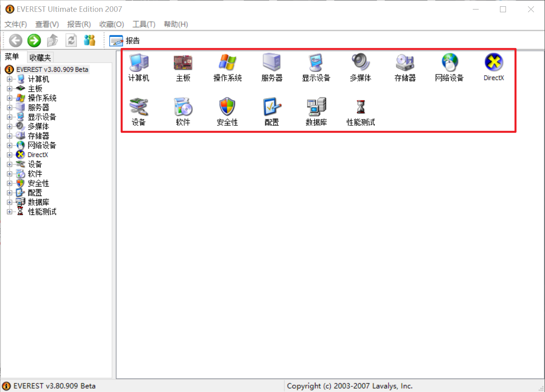Expand the 安全性 tree node
Viewport: 545px width, 392px height.
(9, 183)
